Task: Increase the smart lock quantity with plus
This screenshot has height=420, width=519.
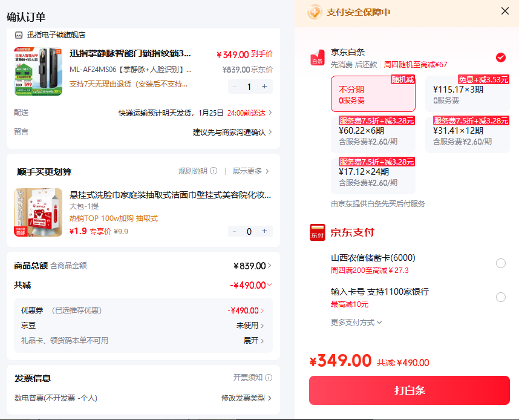Action: 264,87
